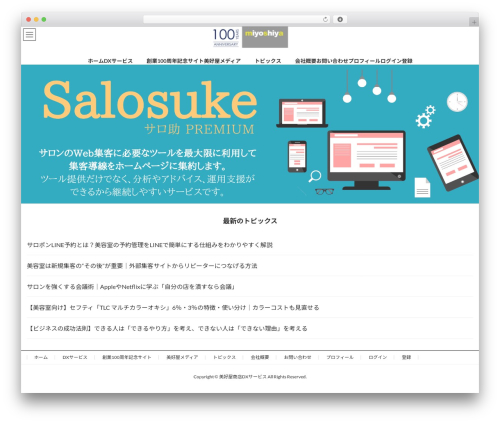Screen dimensions: 500x423
Task: Click the 100 Years Anniversary logo
Action: tap(226, 37)
